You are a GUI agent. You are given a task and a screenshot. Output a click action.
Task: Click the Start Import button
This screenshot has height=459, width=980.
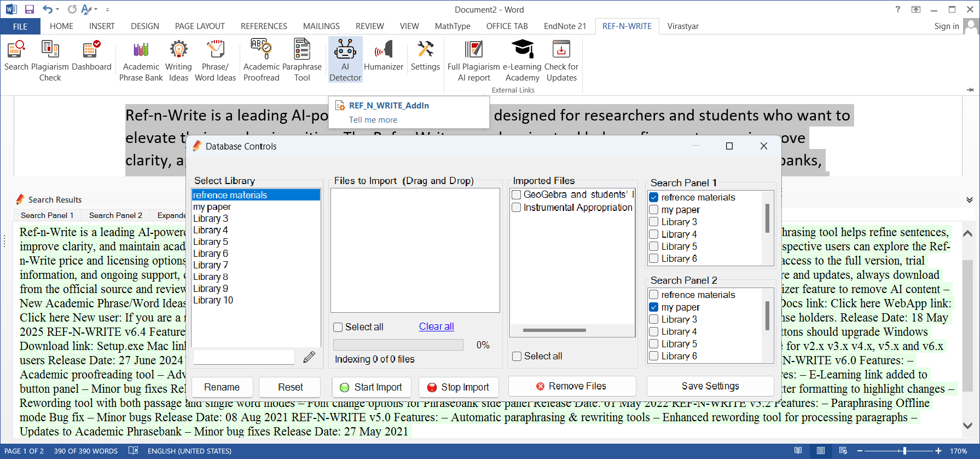(371, 387)
